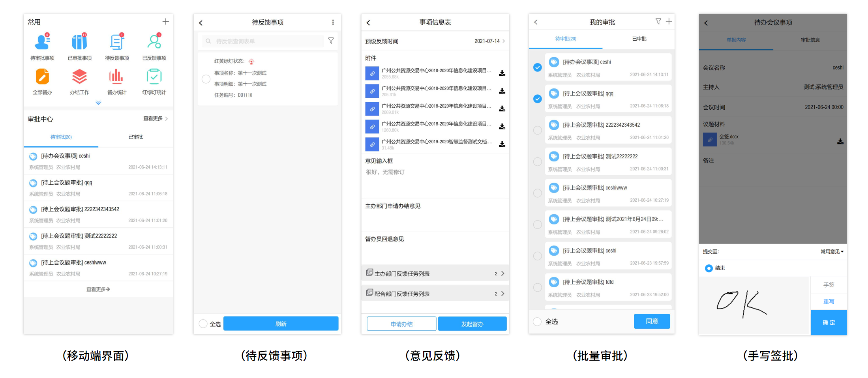868x378 pixels.
Task: Check the 全选 checkbox in 批量审批
Action: click(x=537, y=321)
